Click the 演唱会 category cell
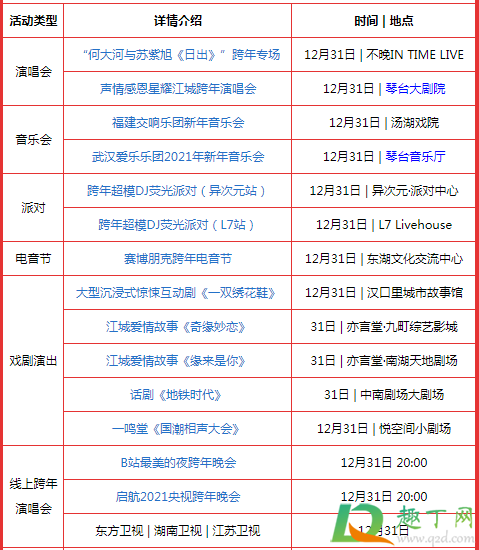This screenshot has width=479, height=550. [33, 72]
